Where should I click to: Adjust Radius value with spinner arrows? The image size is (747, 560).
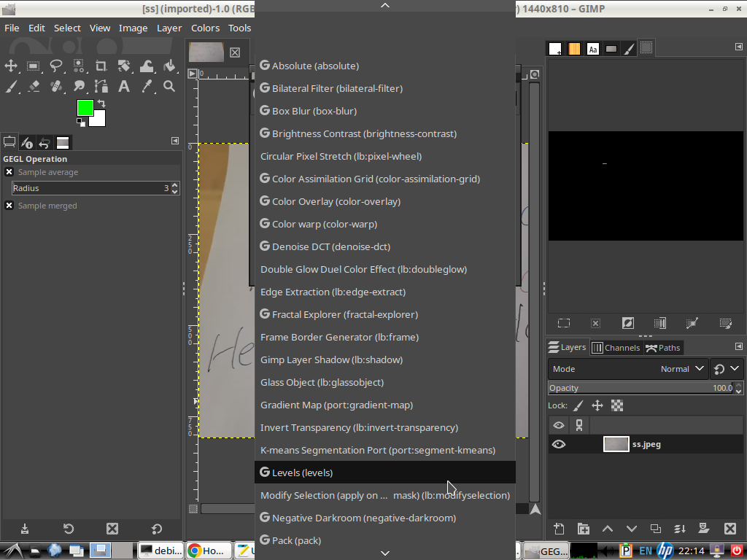click(175, 188)
